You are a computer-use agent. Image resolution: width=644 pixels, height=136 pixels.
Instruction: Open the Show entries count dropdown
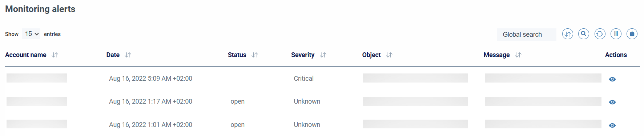click(x=31, y=34)
